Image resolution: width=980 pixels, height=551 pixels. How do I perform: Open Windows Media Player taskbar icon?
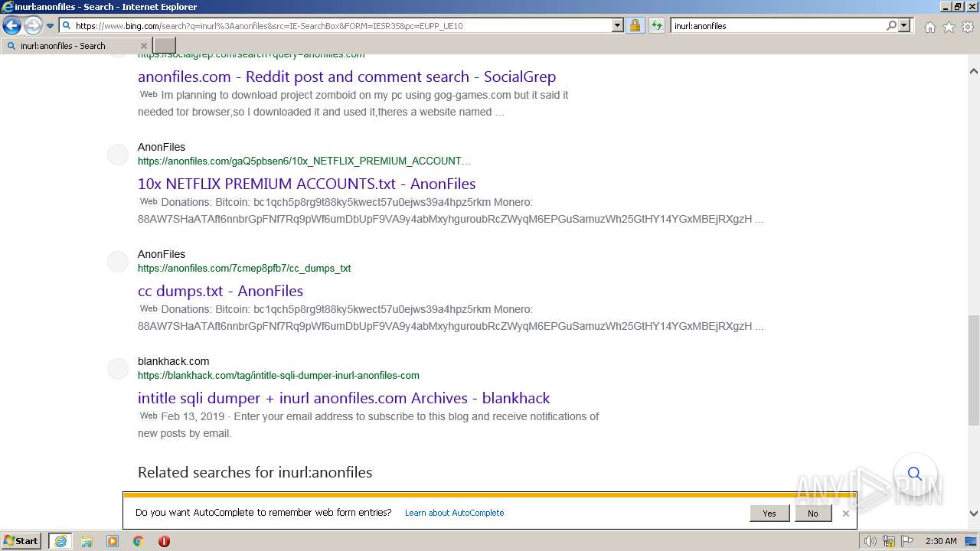tap(113, 541)
